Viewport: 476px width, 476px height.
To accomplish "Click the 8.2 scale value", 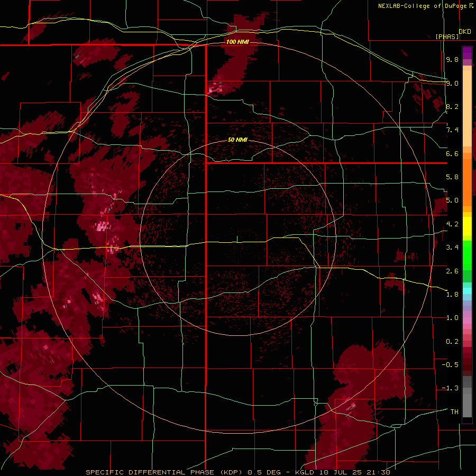I will click(452, 106).
